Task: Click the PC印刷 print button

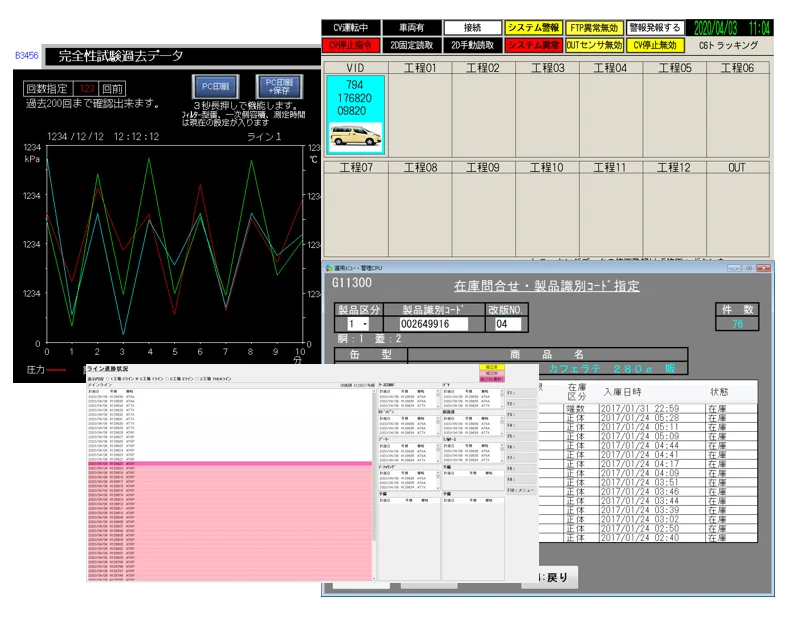Action: pyautogui.click(x=215, y=87)
